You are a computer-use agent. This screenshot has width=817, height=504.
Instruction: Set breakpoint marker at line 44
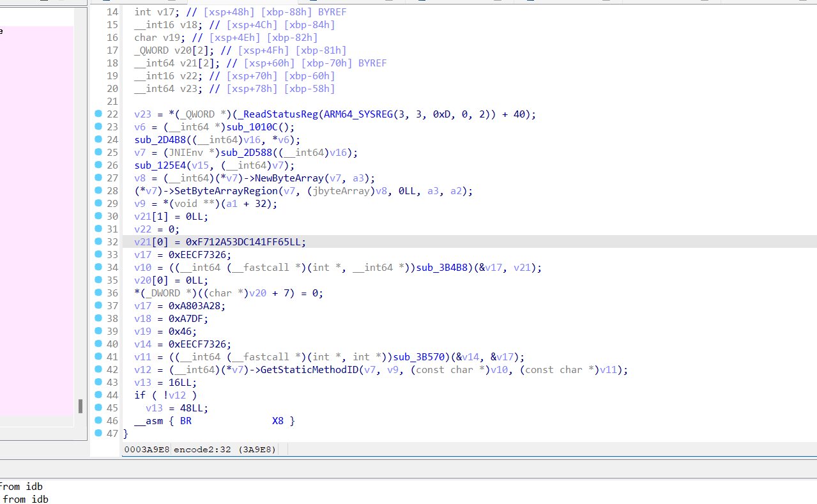(x=98, y=395)
